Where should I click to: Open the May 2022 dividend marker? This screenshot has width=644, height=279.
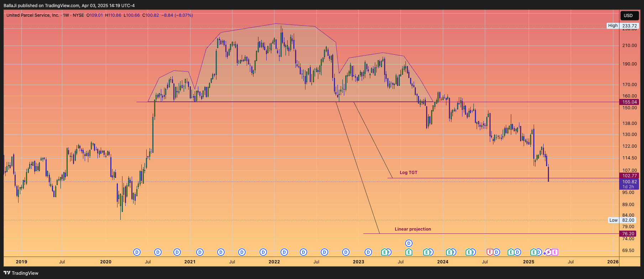[x=303, y=252]
